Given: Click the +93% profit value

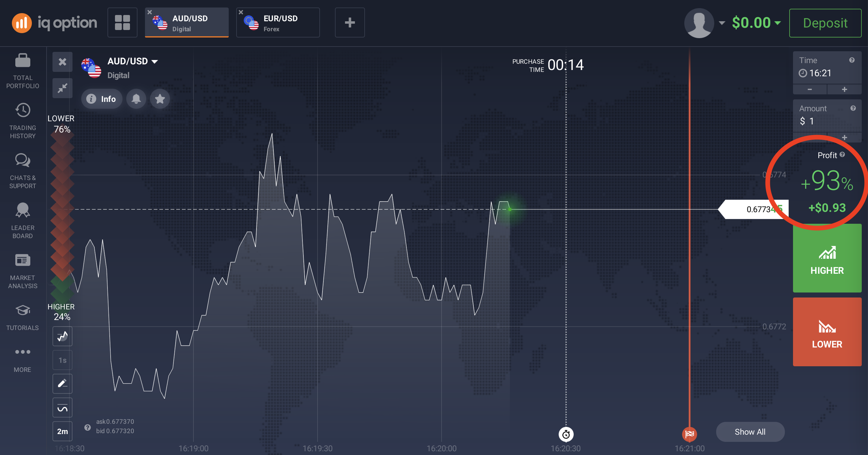Looking at the screenshot, I should point(827,181).
